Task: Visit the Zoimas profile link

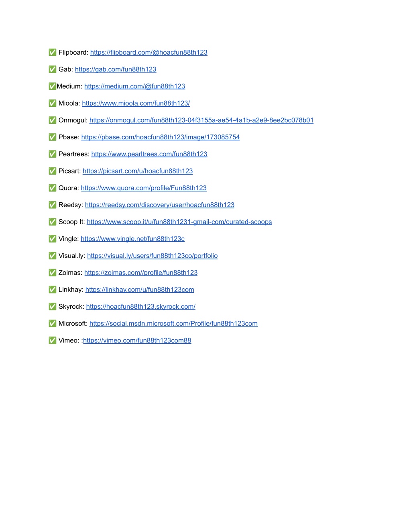Action: (x=141, y=273)
